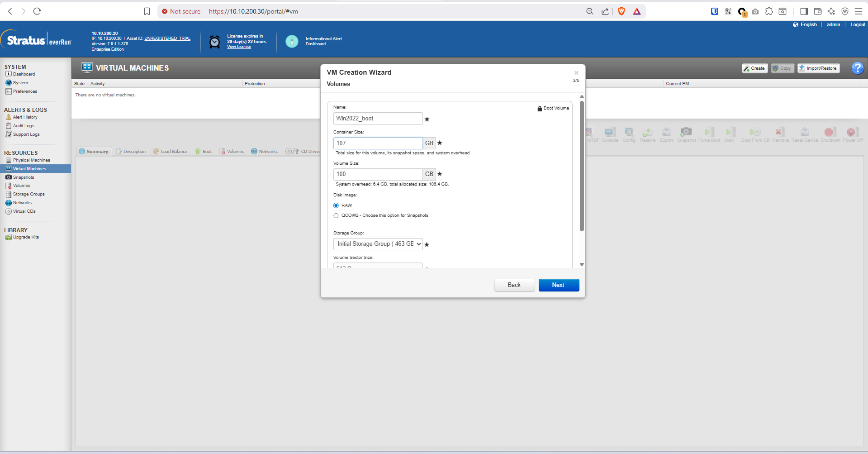Click the Informational Alert info icon
The height and width of the screenshot is (454, 868).
292,42
